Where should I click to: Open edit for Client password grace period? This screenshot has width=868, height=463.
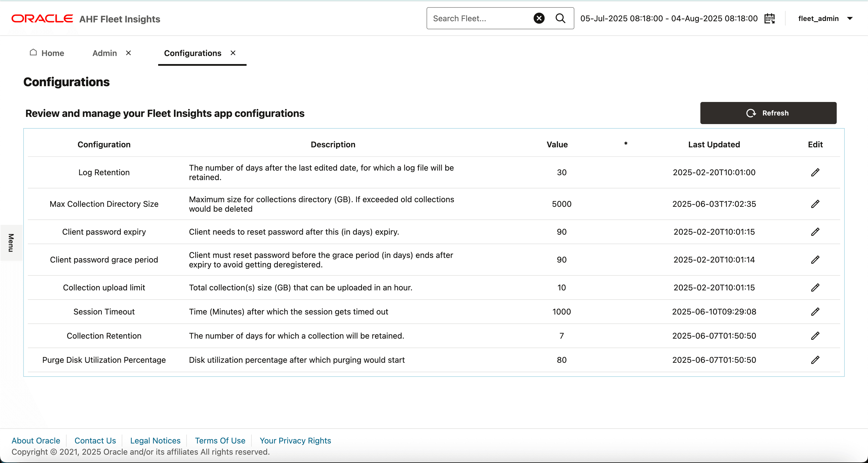click(x=815, y=260)
